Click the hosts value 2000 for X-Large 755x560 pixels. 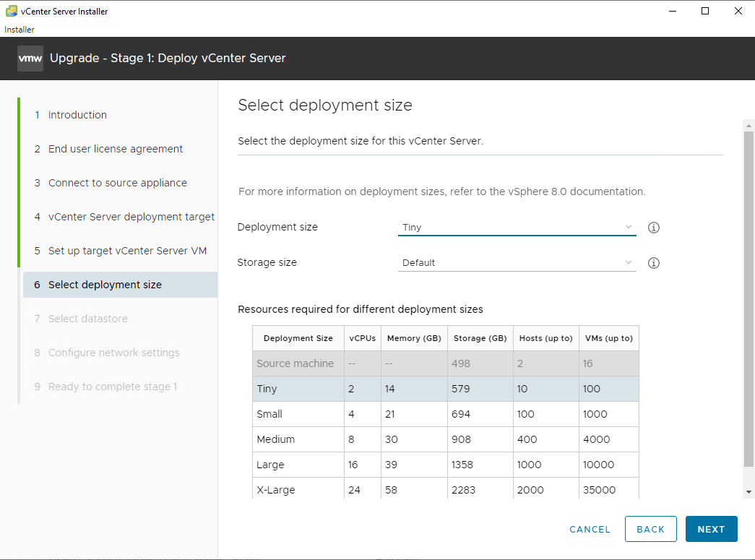(530, 490)
